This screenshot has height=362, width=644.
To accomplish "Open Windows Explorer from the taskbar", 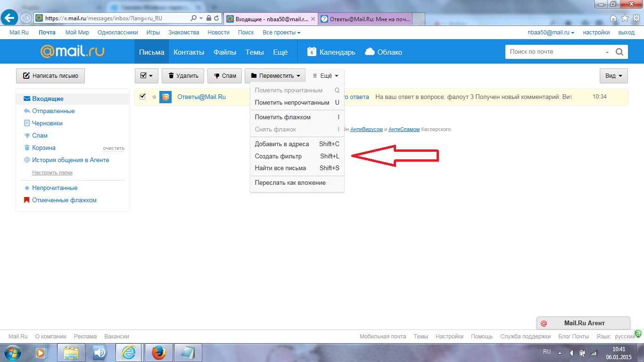I will [71, 353].
